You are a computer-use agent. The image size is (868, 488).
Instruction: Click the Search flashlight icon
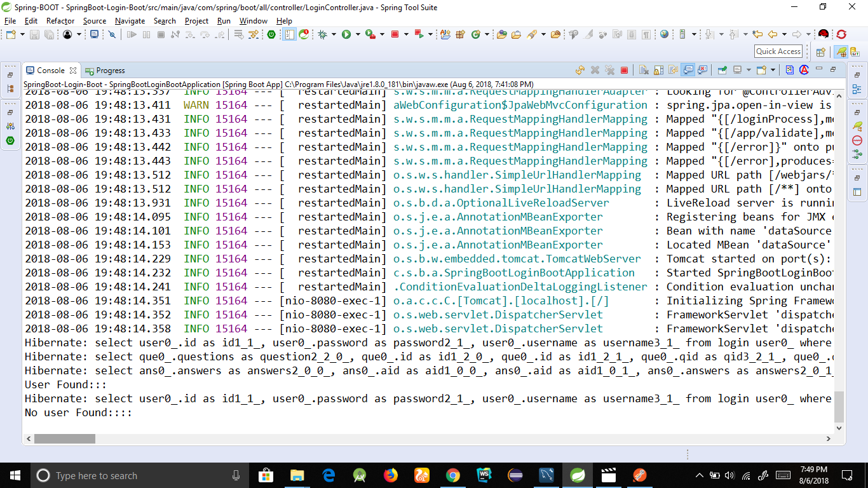532,34
